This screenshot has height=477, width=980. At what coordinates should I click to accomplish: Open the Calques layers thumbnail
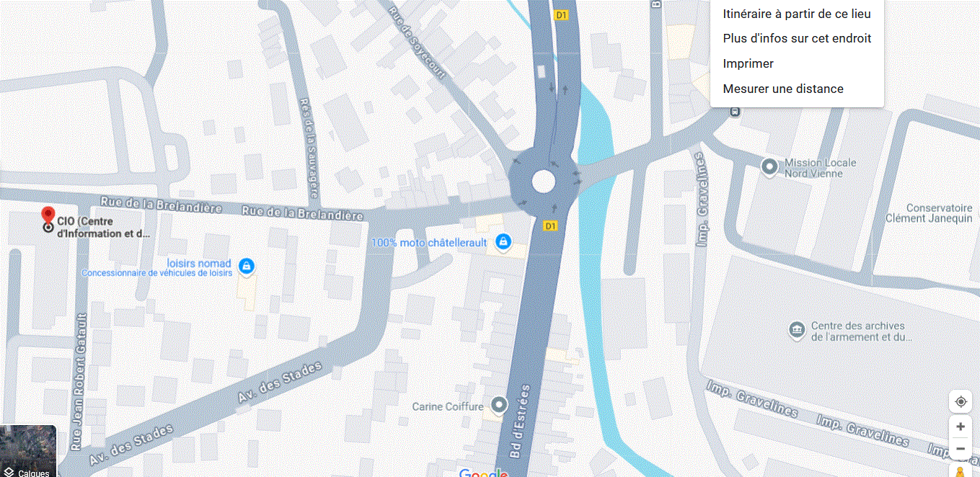coord(28,451)
